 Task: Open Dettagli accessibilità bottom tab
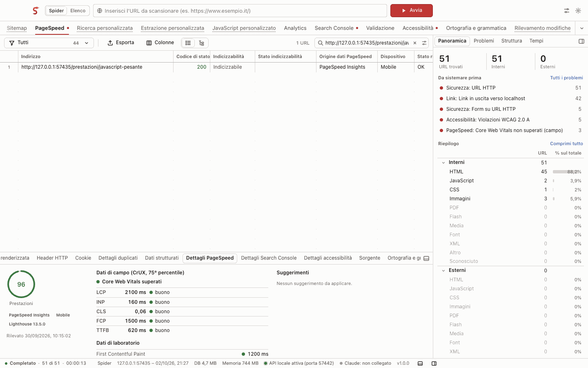pos(328,258)
